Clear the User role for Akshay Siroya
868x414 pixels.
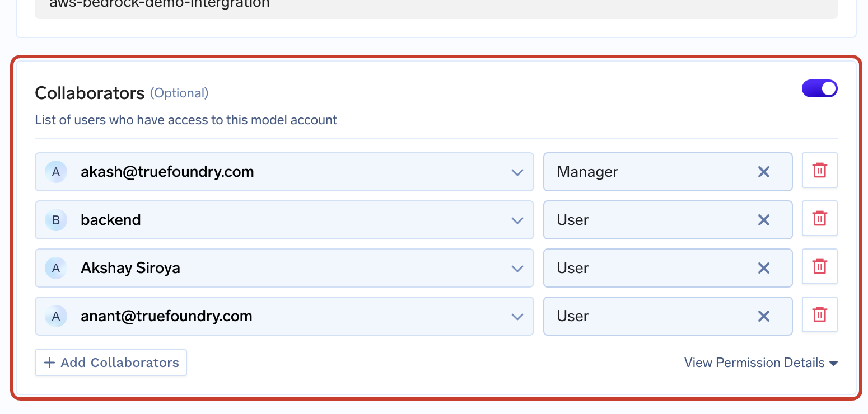(x=763, y=268)
